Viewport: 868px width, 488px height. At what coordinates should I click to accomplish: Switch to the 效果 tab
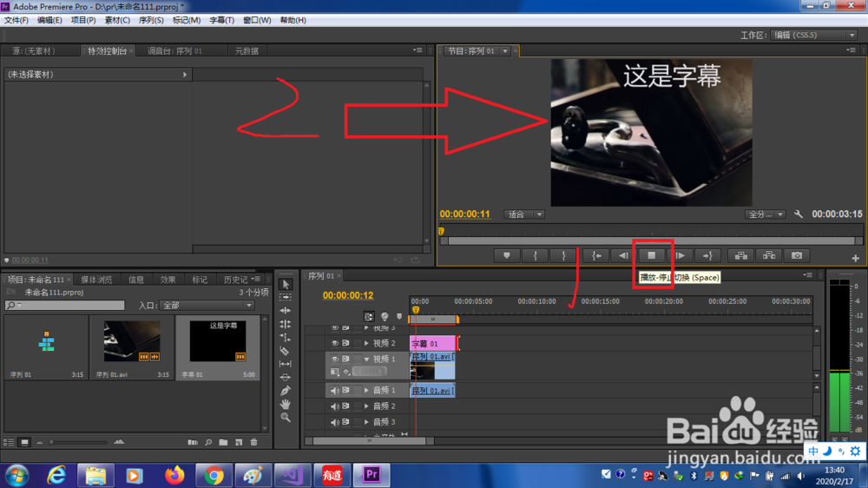(x=168, y=280)
